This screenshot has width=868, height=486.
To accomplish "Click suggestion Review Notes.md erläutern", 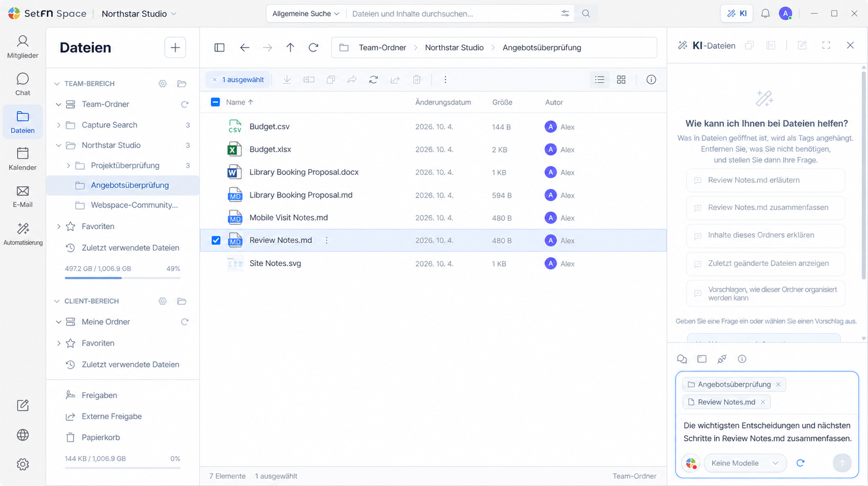I will pos(765,180).
